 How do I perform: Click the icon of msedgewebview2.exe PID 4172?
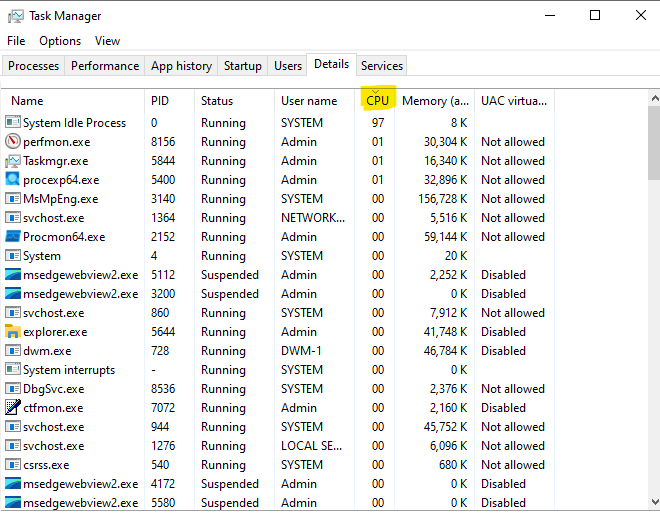(13, 483)
